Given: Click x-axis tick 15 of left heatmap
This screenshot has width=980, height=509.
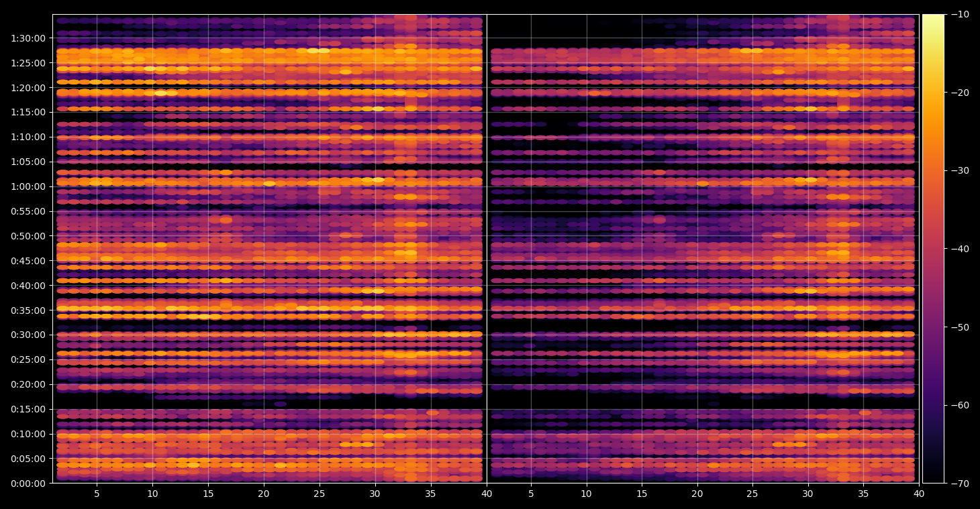Looking at the screenshot, I should (207, 494).
